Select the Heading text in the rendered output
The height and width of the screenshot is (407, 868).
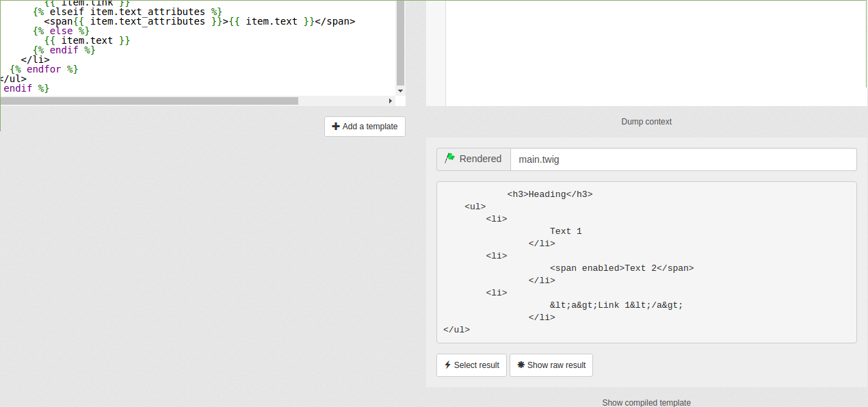[x=549, y=194]
